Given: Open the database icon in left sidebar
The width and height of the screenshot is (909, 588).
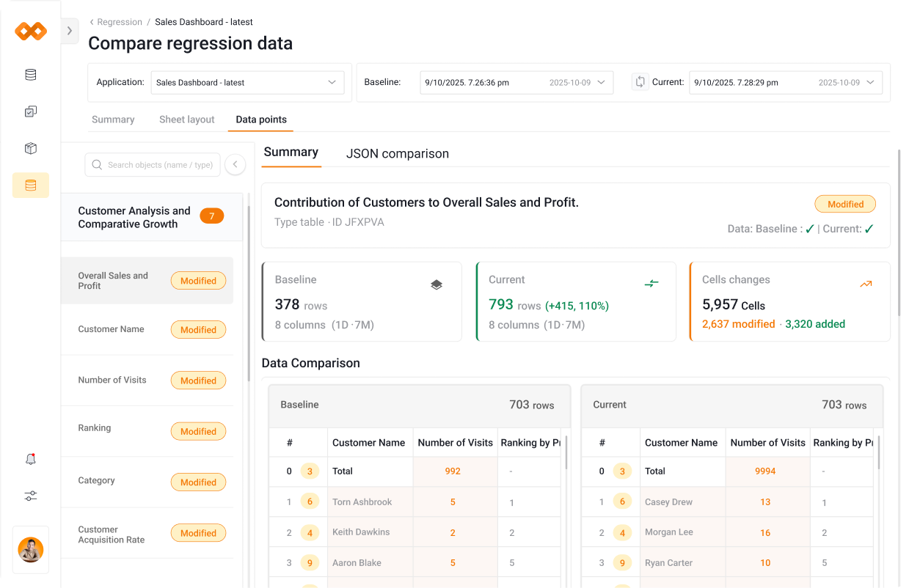Looking at the screenshot, I should pyautogui.click(x=30, y=74).
